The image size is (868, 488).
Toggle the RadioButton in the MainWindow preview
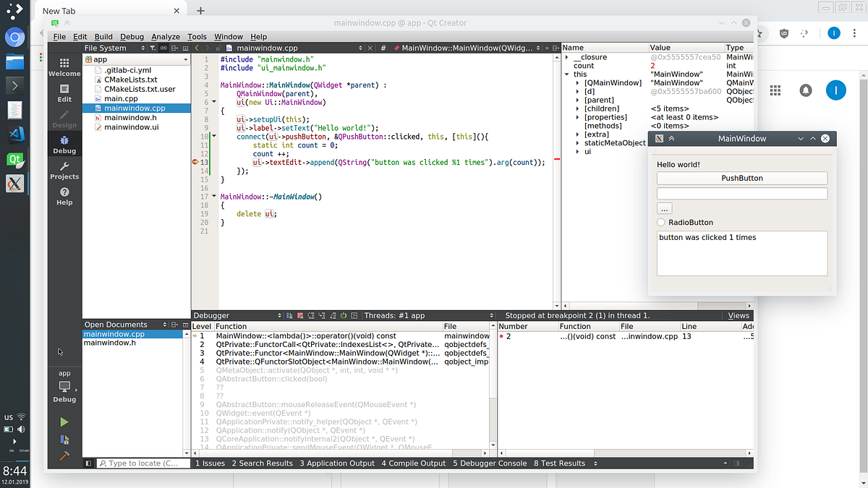663,222
